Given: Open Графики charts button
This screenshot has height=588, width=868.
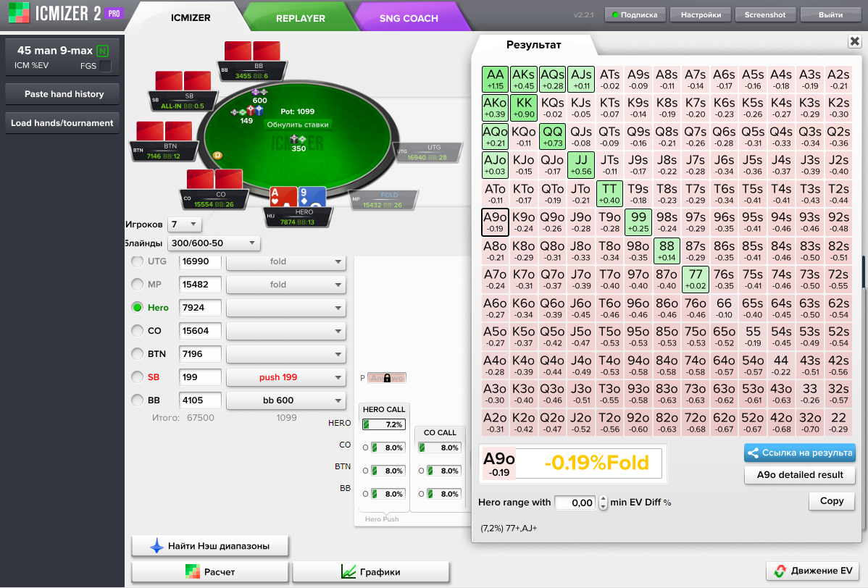Looking at the screenshot, I should (370, 572).
